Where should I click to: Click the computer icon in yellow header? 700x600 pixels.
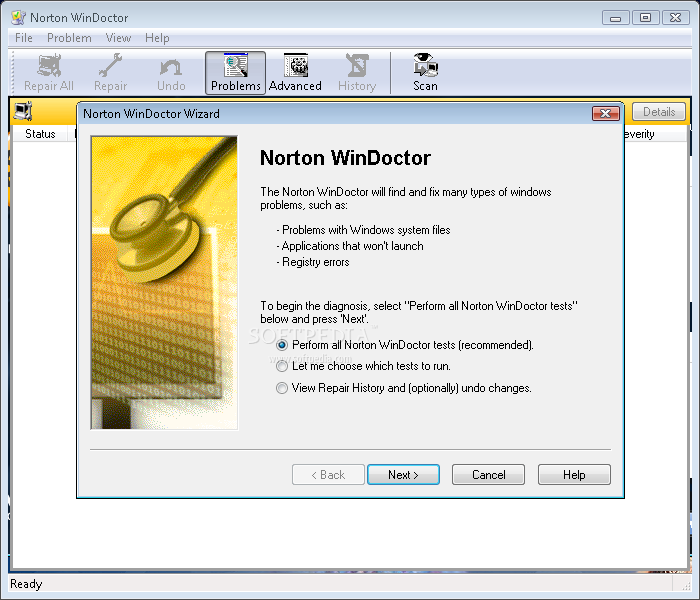pos(23,111)
